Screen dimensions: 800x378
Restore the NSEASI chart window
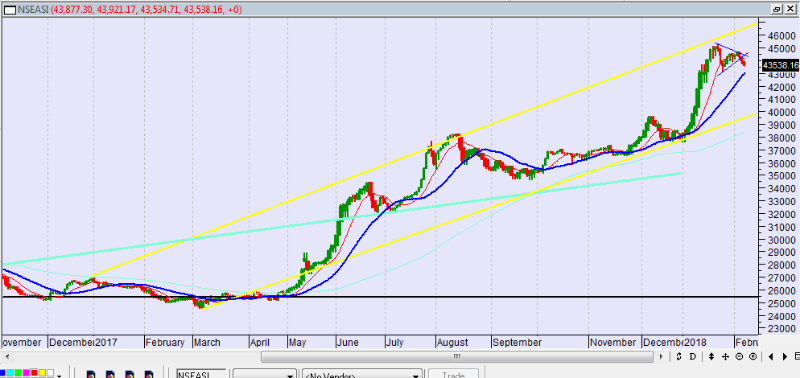[777, 9]
